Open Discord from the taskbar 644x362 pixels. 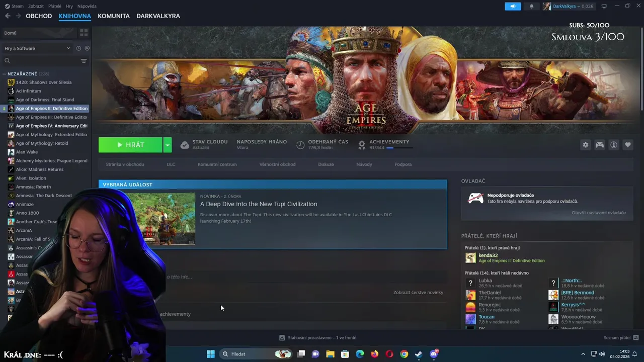[434, 354]
